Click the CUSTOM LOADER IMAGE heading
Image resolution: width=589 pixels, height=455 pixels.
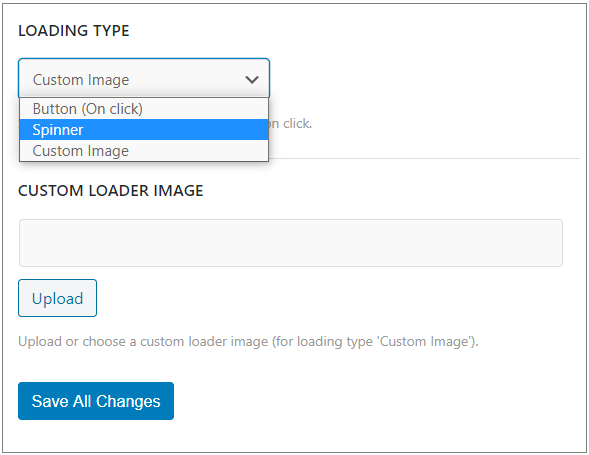(110, 190)
